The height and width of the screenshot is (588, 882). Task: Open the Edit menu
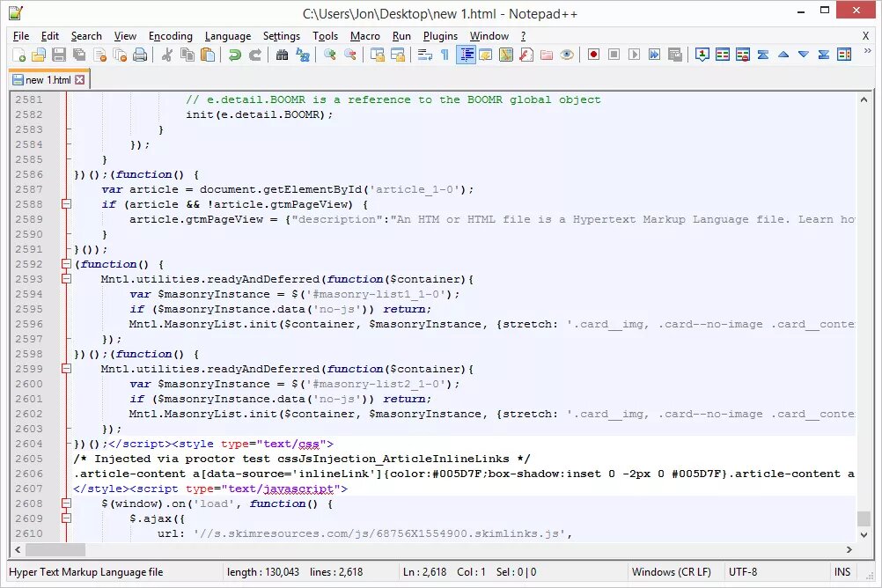tap(49, 36)
